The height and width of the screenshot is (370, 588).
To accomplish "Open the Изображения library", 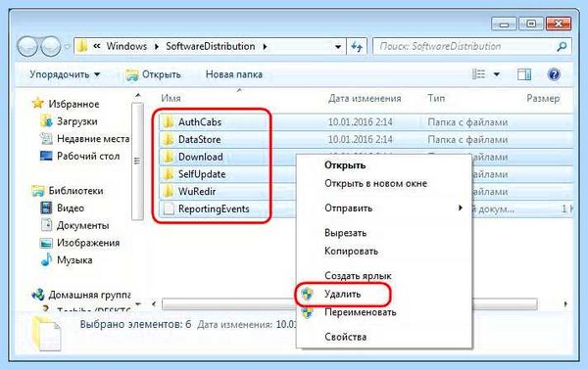I will click(88, 243).
